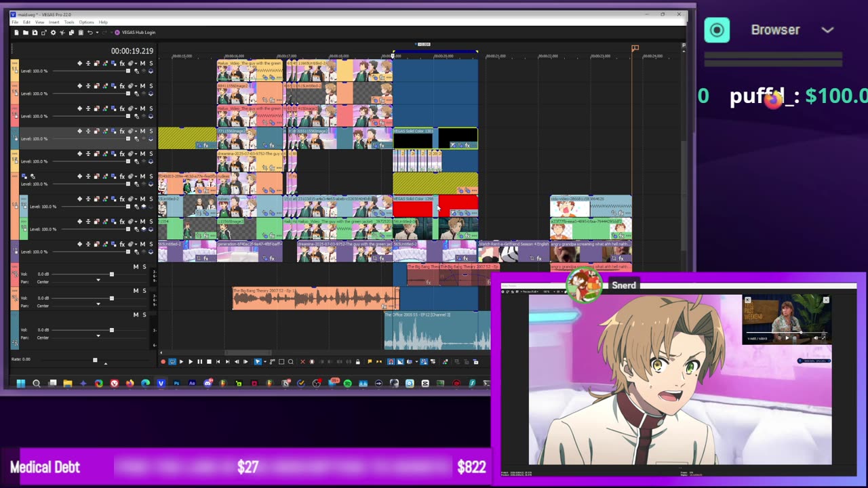Select the Zoom magnifier tool
The width and height of the screenshot is (868, 488).
(290, 362)
